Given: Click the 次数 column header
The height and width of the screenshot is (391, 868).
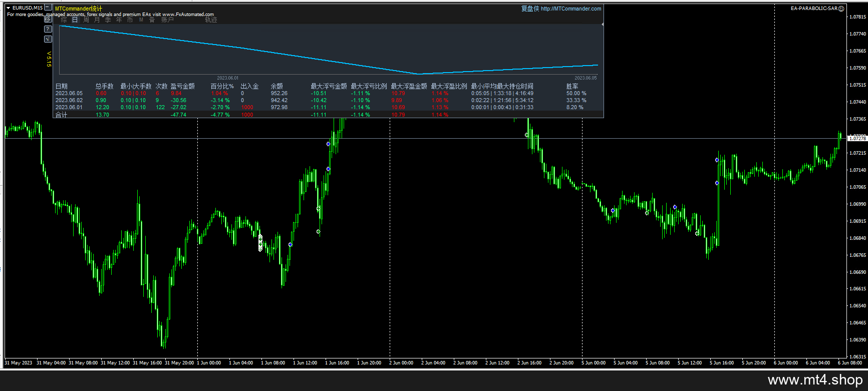Looking at the screenshot, I should point(161,86).
